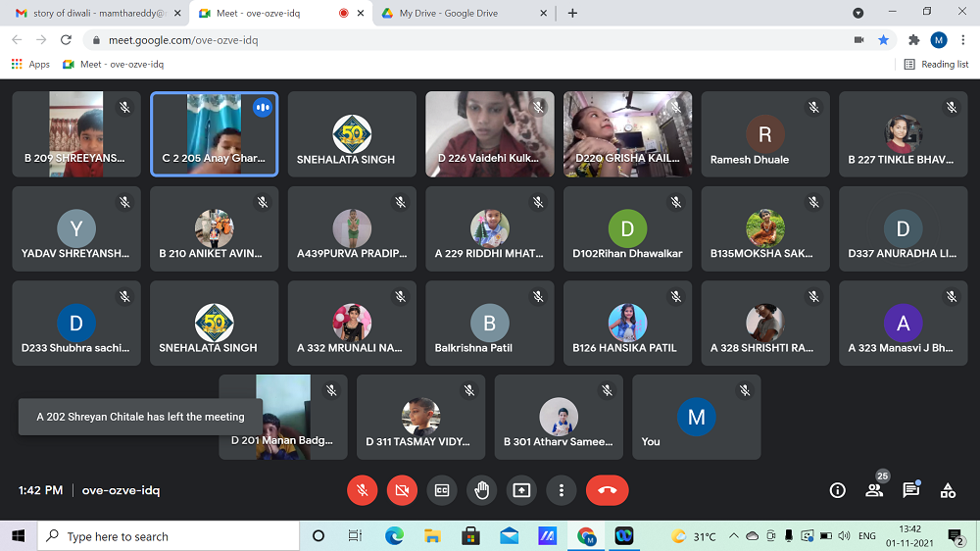
Task: Open the in-call chat panel
Action: (x=910, y=490)
